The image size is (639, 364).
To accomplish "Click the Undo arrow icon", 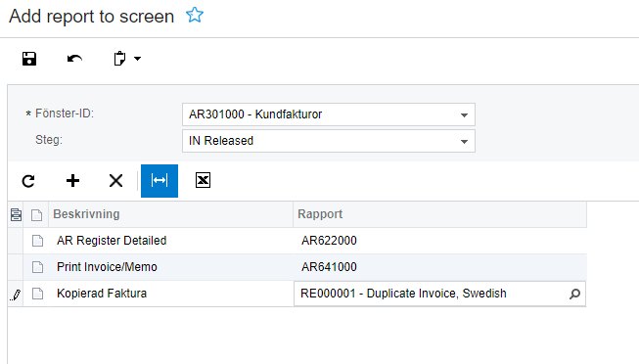I will pos(74,59).
